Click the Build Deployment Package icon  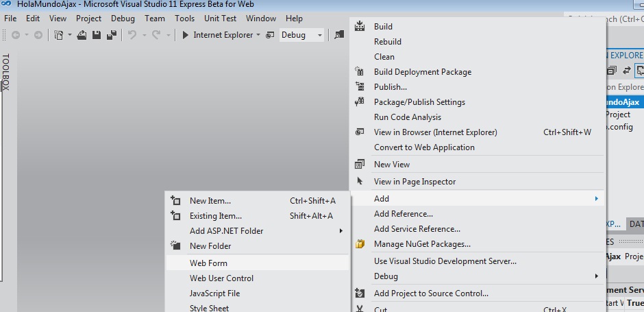pos(360,71)
